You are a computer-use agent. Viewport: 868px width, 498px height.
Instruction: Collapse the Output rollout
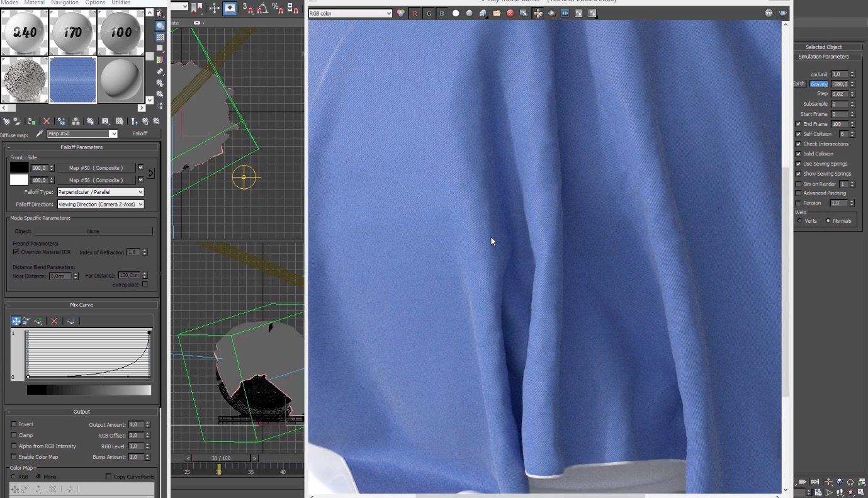[81, 412]
